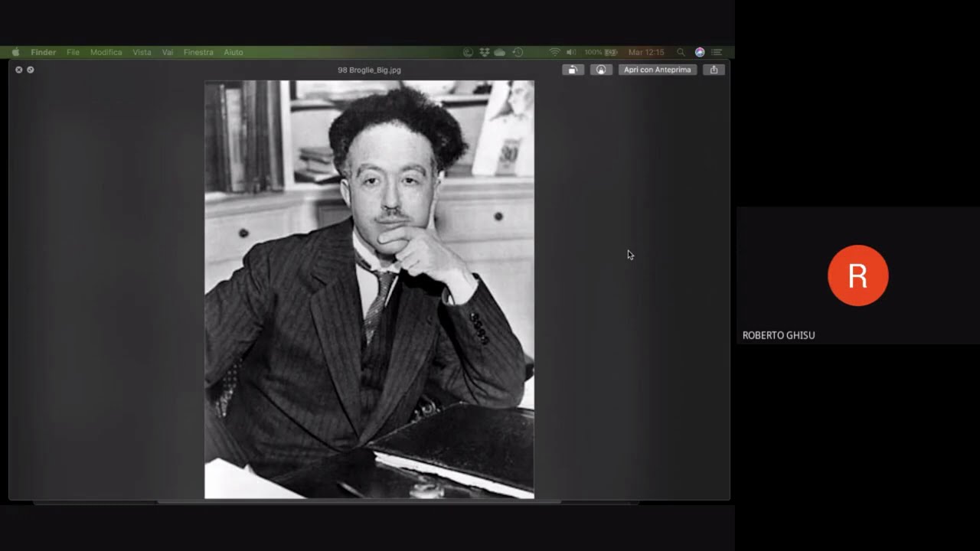
Task: Open the Vista menu
Action: point(142,52)
